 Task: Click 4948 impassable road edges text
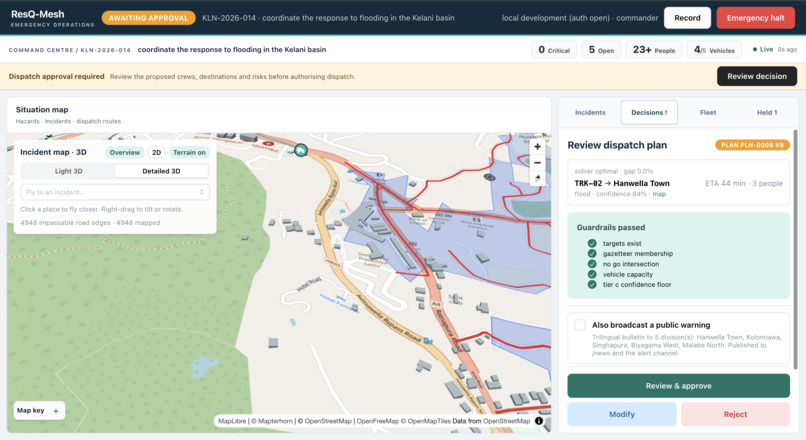(65, 223)
